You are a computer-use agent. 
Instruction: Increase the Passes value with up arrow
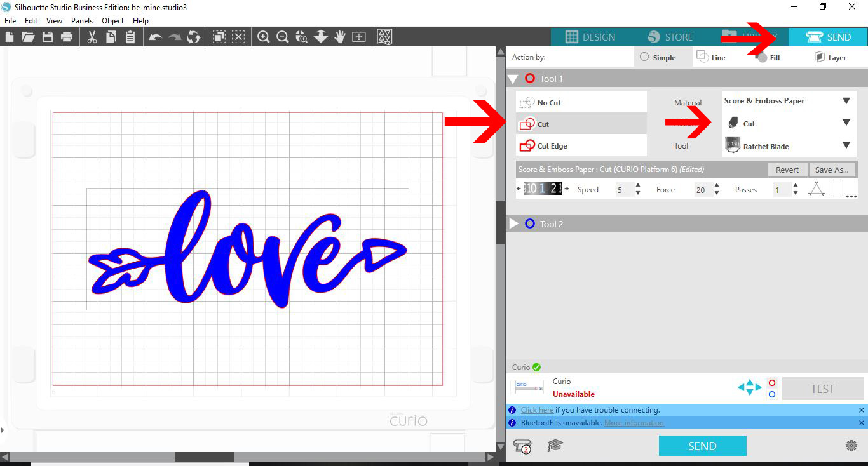tap(796, 185)
